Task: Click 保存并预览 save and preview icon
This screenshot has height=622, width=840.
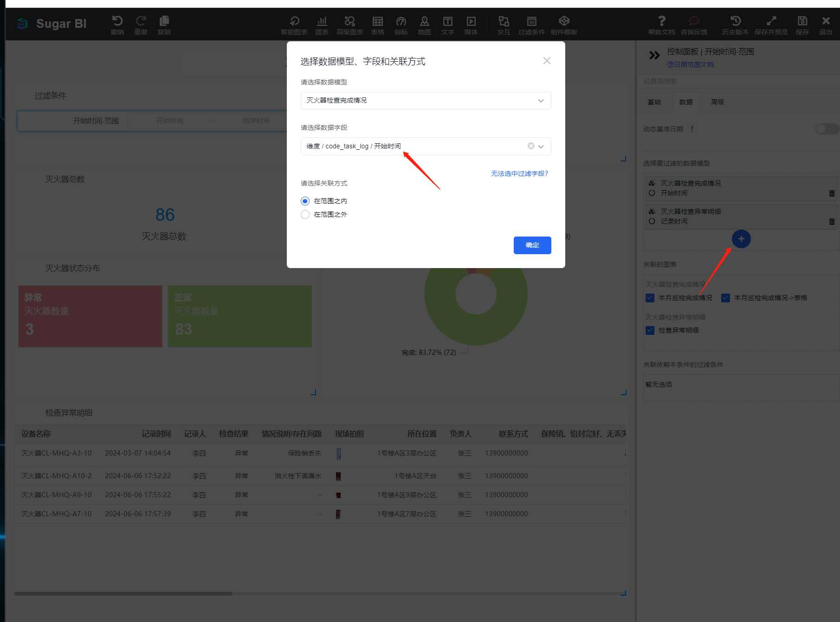Action: [771, 21]
